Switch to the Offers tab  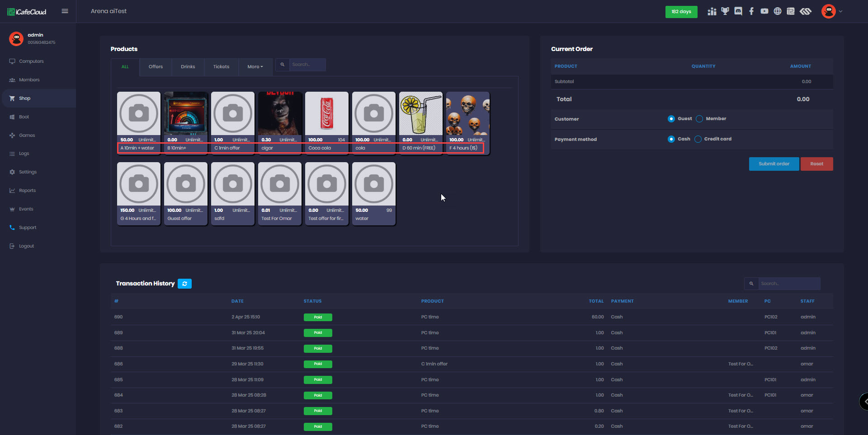156,67
